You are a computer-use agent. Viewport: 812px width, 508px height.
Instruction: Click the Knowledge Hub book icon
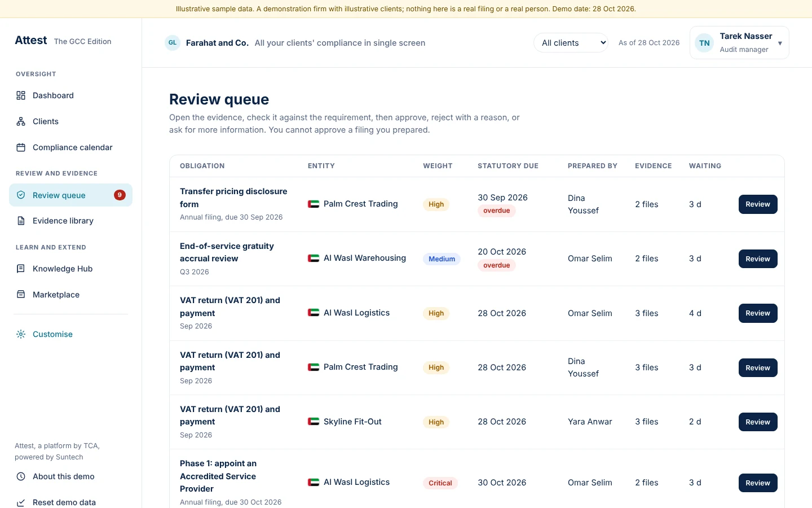coord(21,269)
